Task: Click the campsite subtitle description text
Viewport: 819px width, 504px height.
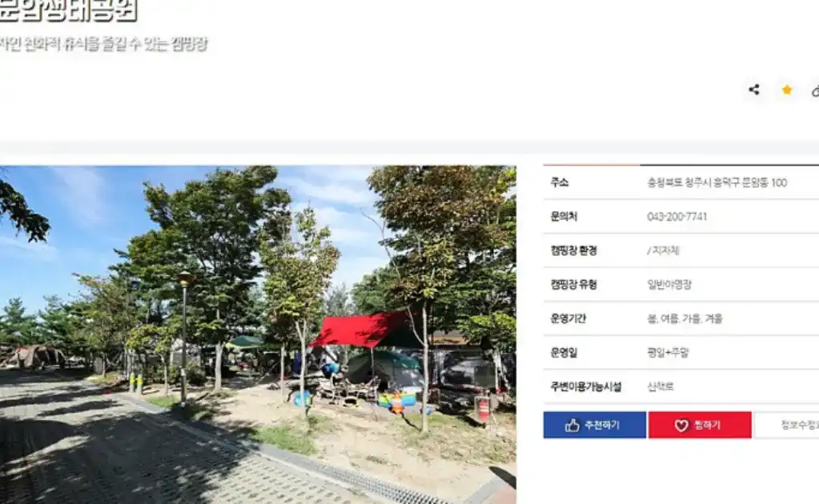Action: (x=103, y=44)
